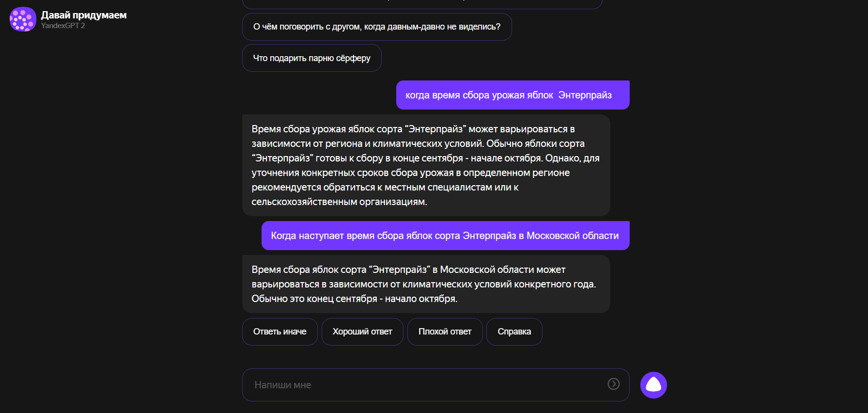The width and height of the screenshot is (868, 413).
Task: Click the first assistant answer about harvest timing
Action: tap(426, 165)
